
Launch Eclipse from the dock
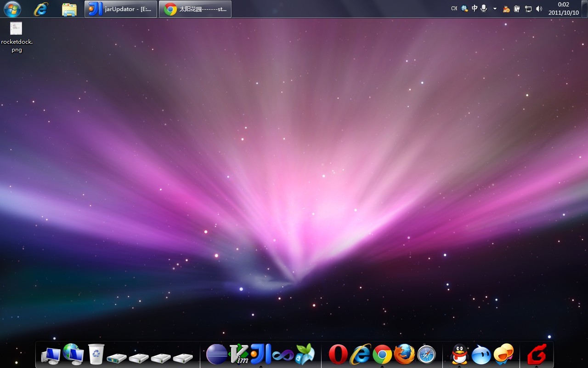pos(217,354)
